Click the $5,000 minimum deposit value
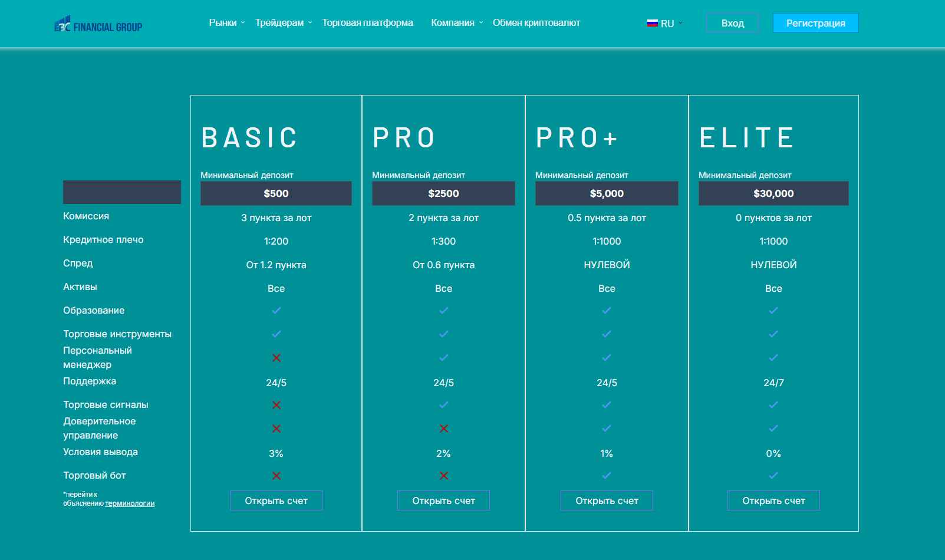This screenshot has width=945, height=560. (x=607, y=193)
